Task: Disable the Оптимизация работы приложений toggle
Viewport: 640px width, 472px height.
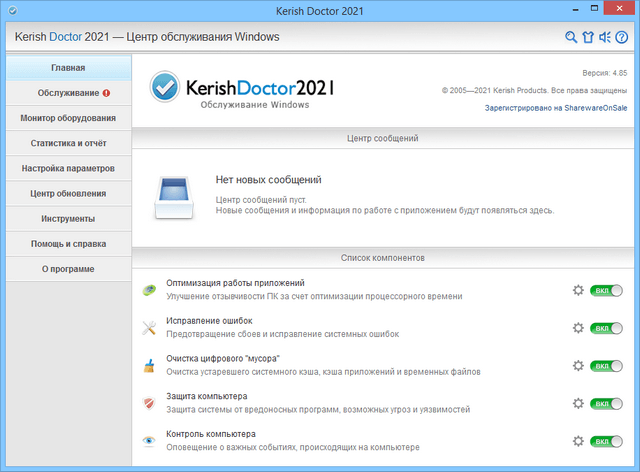Action: (606, 290)
